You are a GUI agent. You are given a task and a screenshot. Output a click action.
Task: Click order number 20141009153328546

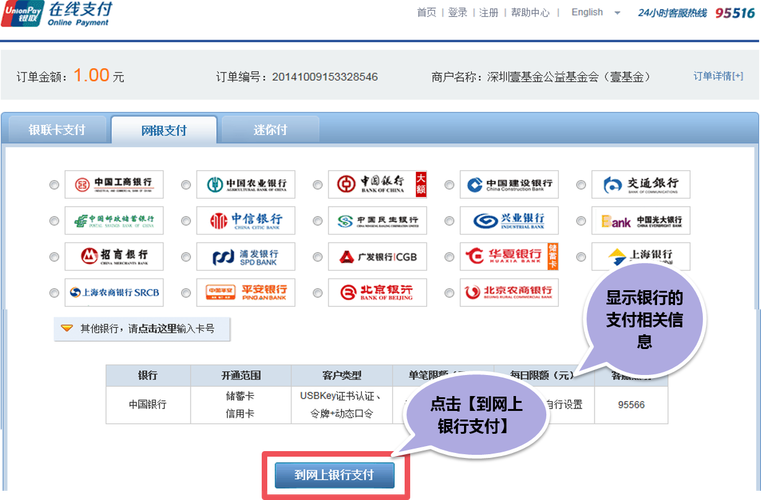(x=325, y=77)
